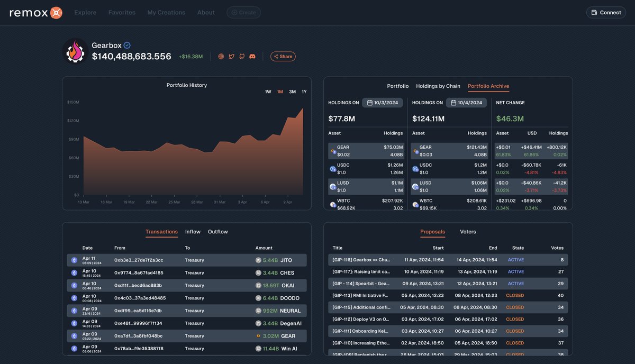Click ACTIVE state of GIP-116 proposal

[x=516, y=260]
